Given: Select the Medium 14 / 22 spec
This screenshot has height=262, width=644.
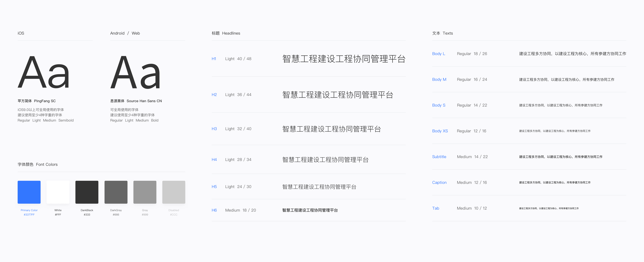Looking at the screenshot, I should tap(472, 157).
